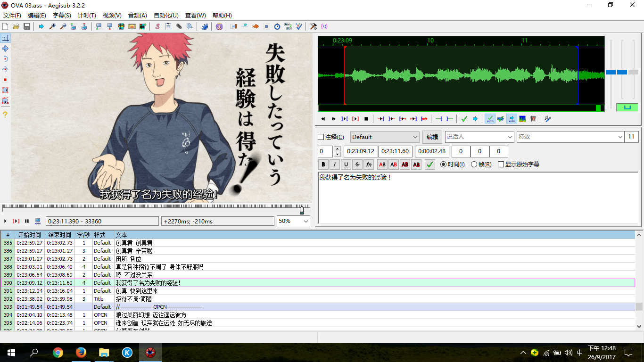Zoom out the video with magnifier minus
This screenshot has width=644, height=362.
63,26
